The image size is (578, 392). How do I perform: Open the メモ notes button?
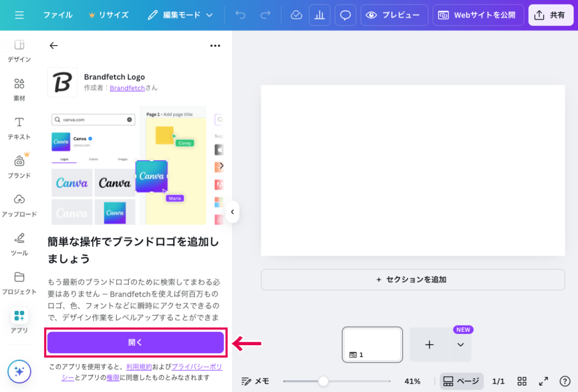255,381
